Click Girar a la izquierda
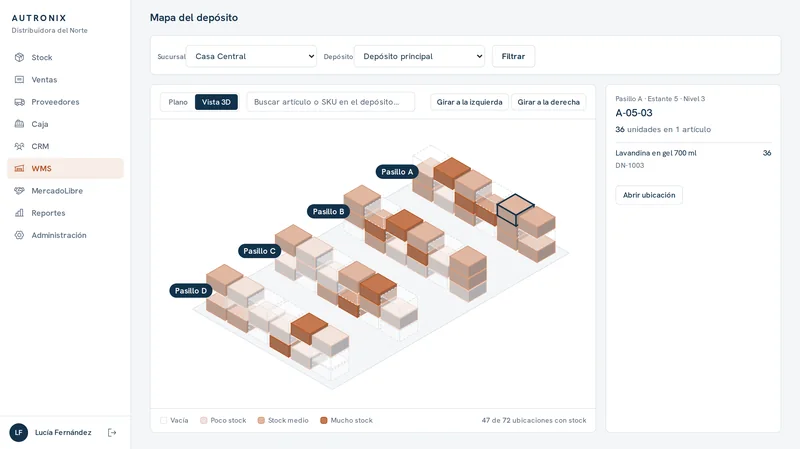Screen dimensions: 800x449 [469, 102]
